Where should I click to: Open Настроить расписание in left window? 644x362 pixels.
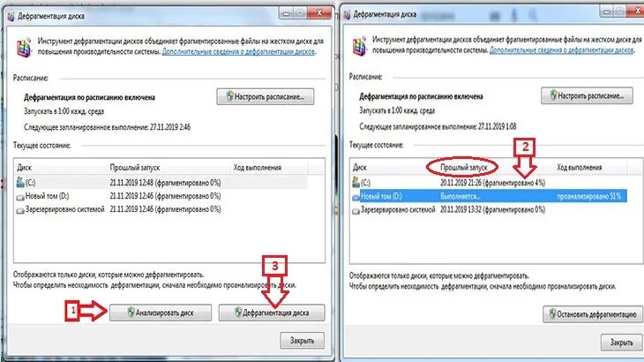point(266,96)
